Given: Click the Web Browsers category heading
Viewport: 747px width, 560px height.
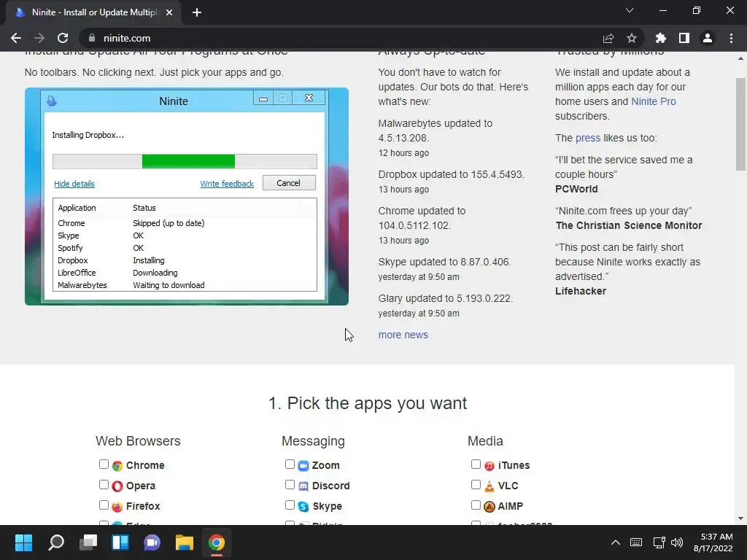Looking at the screenshot, I should (x=138, y=441).
